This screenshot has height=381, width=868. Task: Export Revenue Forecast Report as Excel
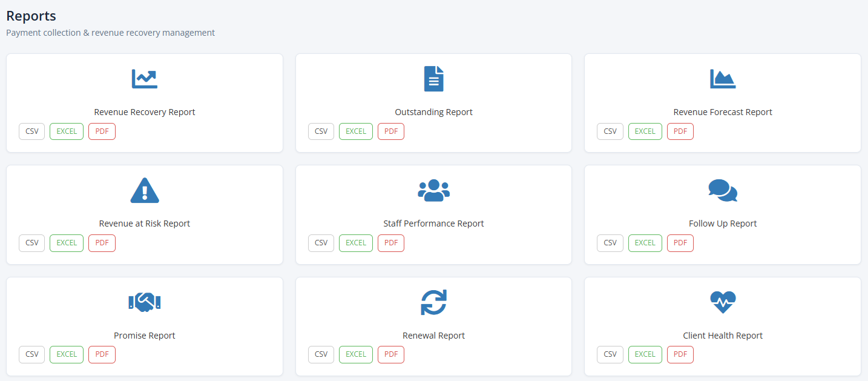[645, 131]
